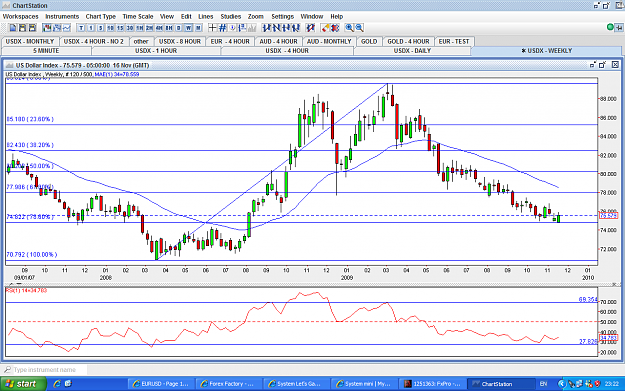Switch to AUD - MONTHLY tab
The width and height of the screenshot is (625, 391).
pos(329,41)
